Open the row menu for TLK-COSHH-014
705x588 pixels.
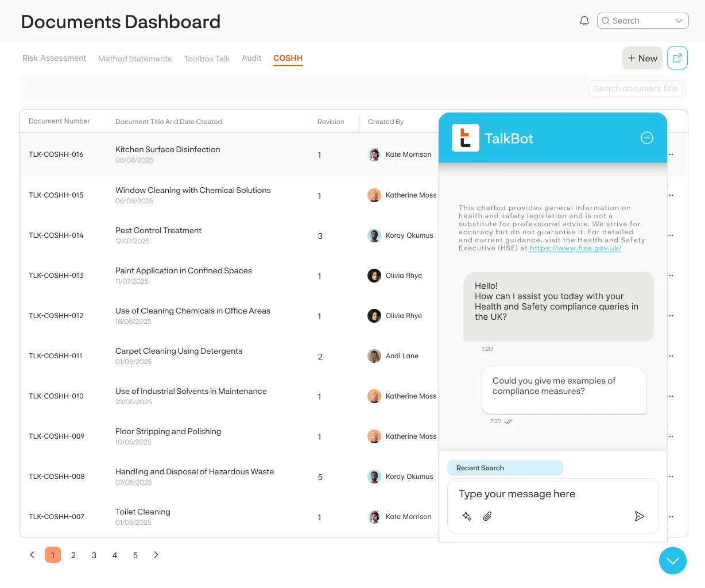671,235
